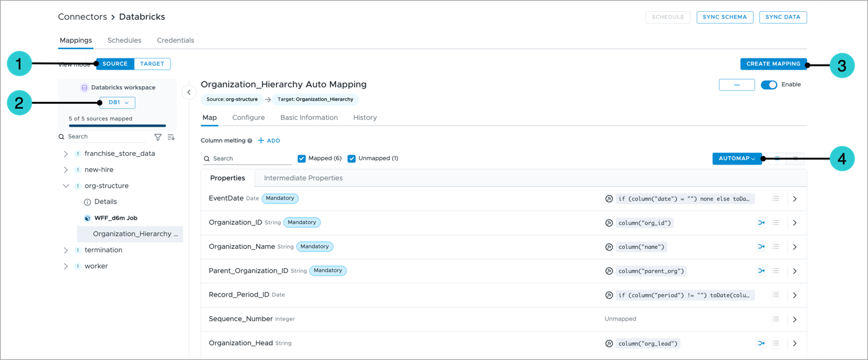Click the blue mapping arrow icon for Organization_ID
Image resolution: width=868 pixels, height=360 pixels.
pyautogui.click(x=761, y=223)
